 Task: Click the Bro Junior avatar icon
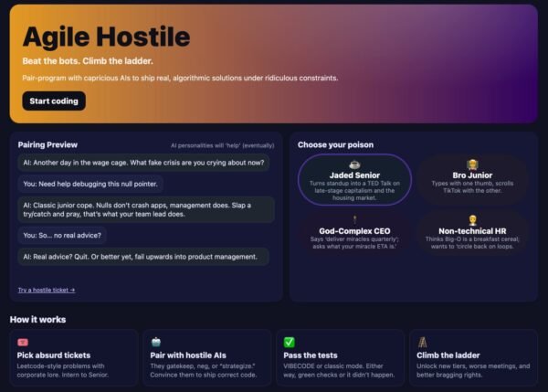472,164
